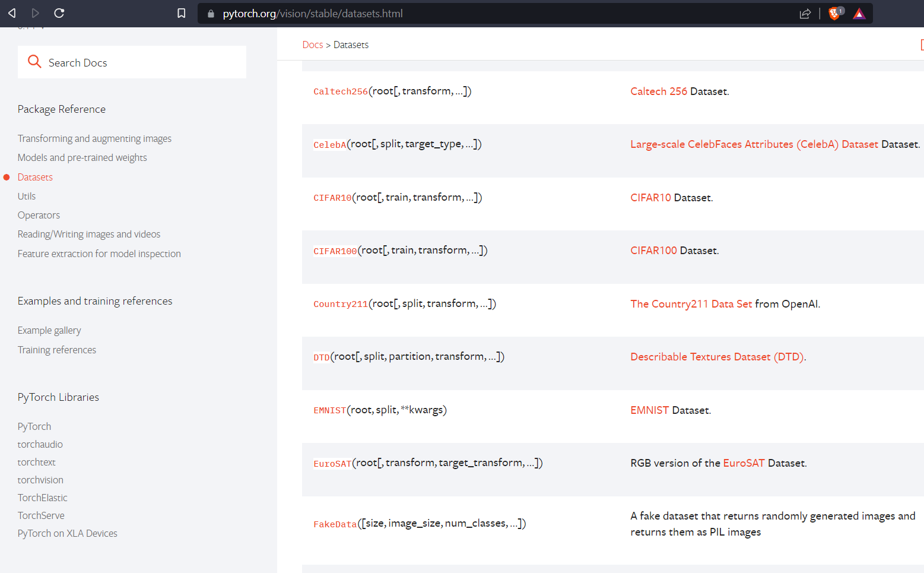Screen dimensions: 924x573
Task: Open the CIFAR10 Dataset link
Action: point(650,197)
